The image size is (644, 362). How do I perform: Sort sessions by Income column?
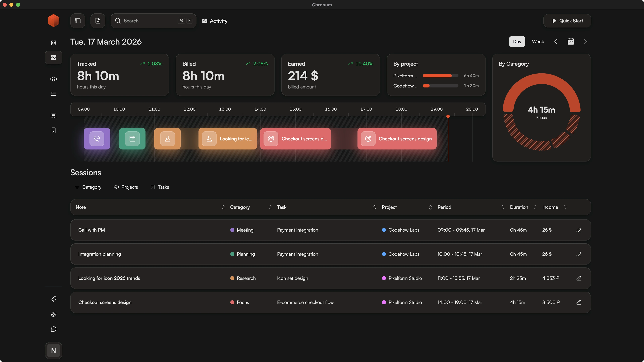click(565, 207)
